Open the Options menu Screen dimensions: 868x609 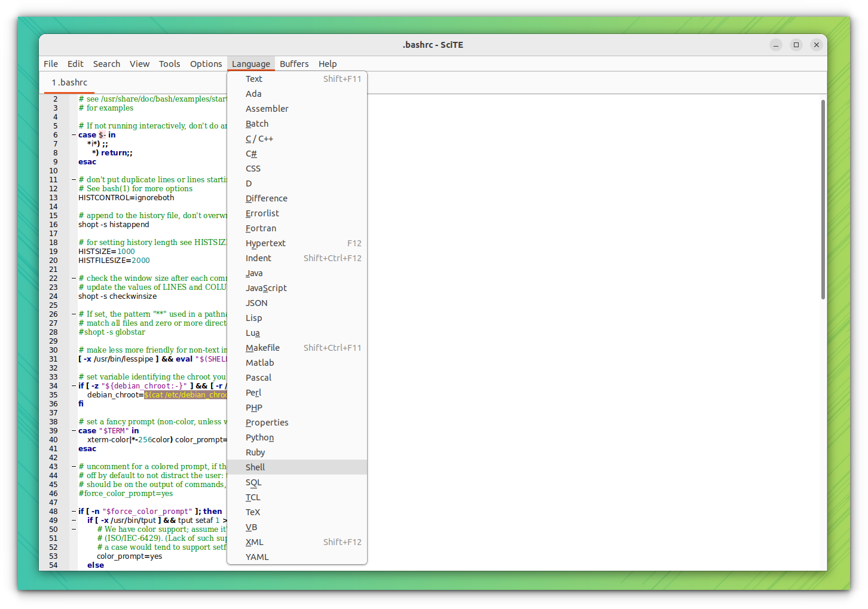(206, 63)
